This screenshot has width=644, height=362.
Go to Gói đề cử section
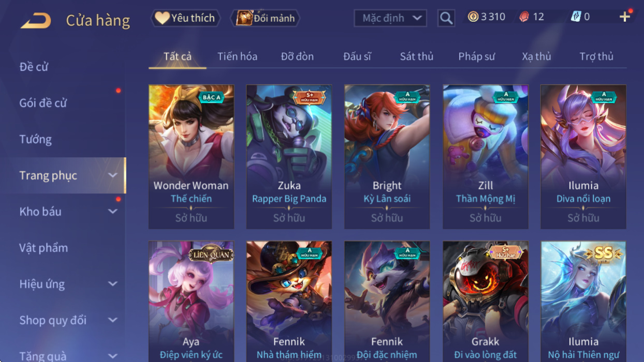click(x=43, y=103)
